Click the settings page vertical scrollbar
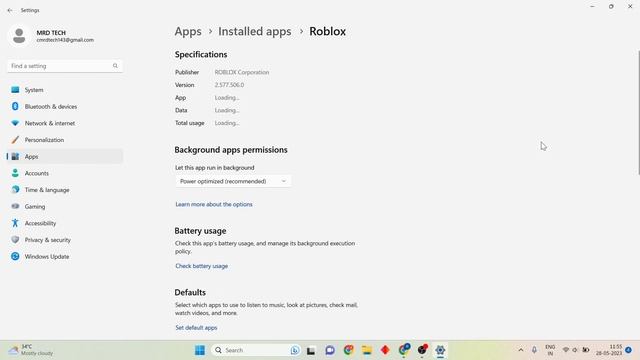Screen dimensions: 640x360 tap(638, 113)
